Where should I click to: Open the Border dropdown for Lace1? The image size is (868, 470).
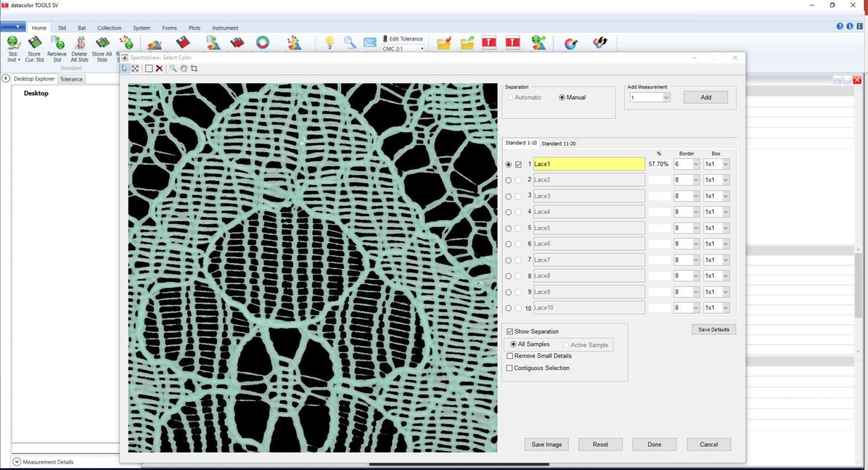click(x=695, y=164)
